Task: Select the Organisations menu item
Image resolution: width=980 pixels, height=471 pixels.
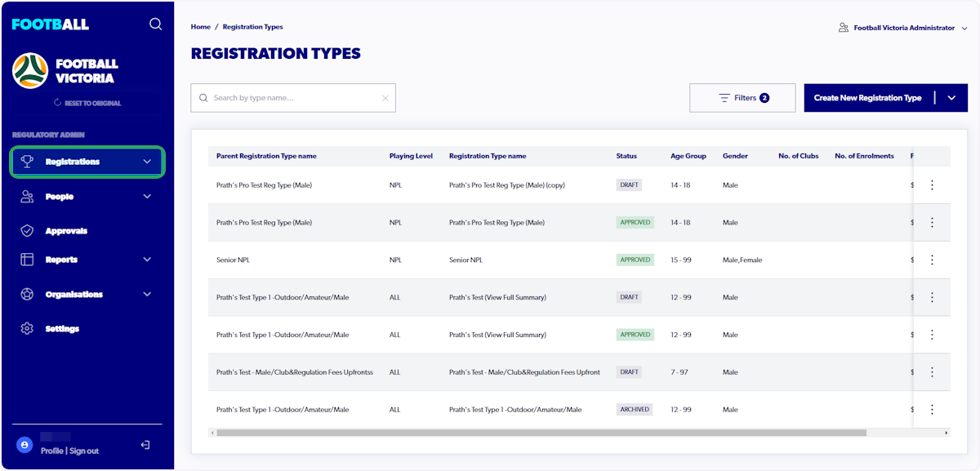Action: (x=87, y=295)
